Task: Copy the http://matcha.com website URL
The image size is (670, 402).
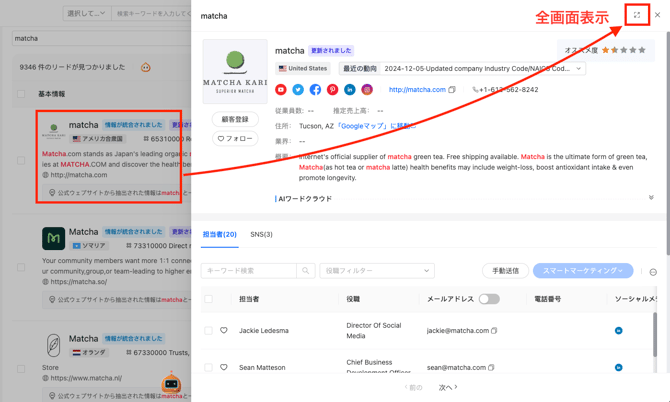Action: (x=452, y=90)
